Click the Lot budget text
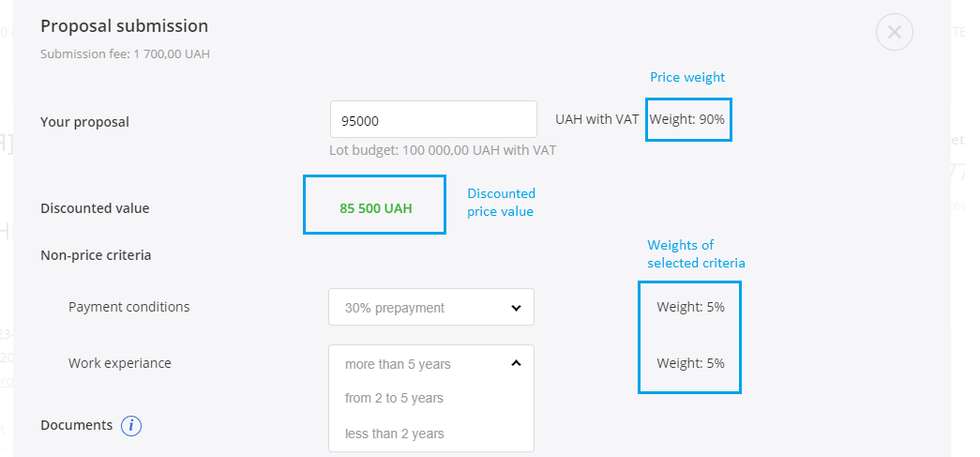Screen dimensions: 980x457 click(443, 150)
